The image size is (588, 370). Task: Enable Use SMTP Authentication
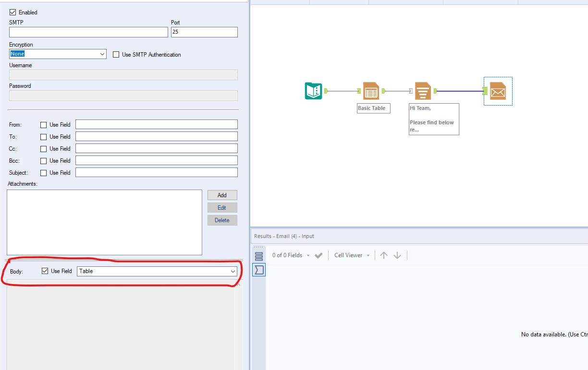(x=116, y=54)
